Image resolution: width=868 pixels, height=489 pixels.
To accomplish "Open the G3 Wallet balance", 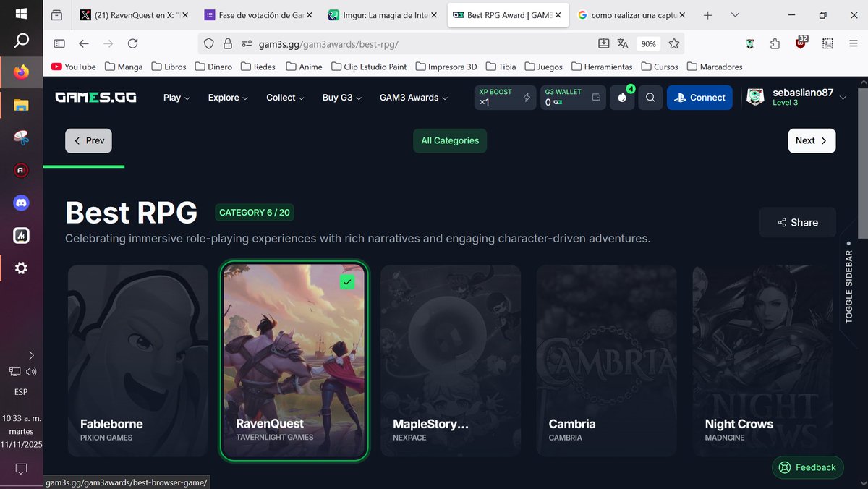I will [x=573, y=98].
